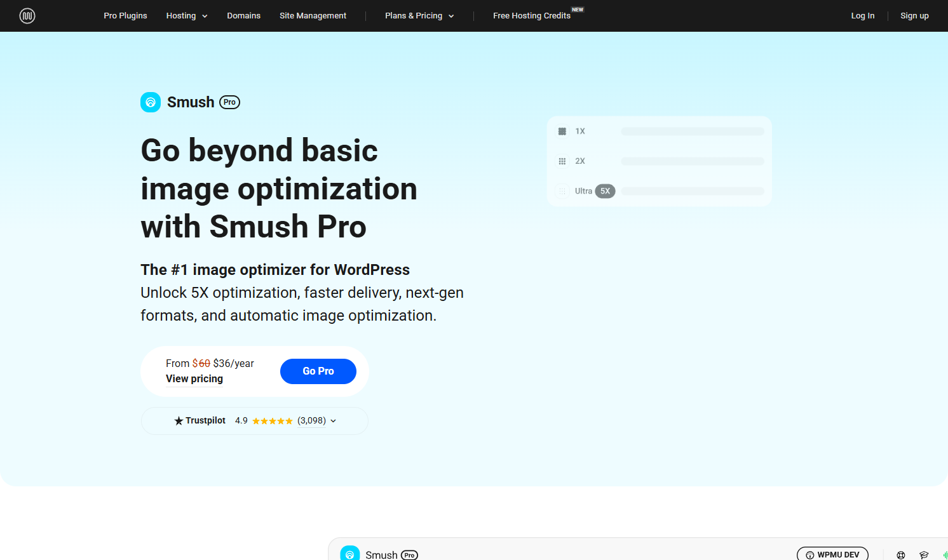Click the "Ultra" label text
Image resolution: width=948 pixels, height=560 pixels.
(583, 191)
